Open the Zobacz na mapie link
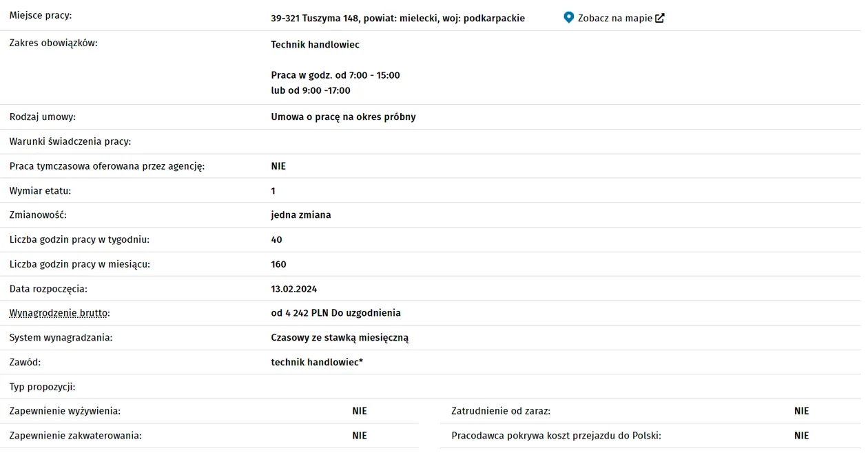Viewport: 868px width, 462px height. tap(614, 19)
